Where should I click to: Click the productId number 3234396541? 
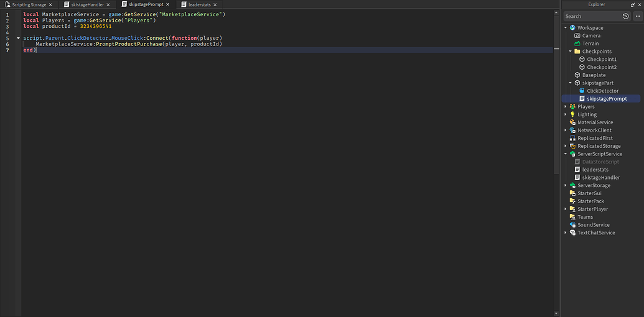tap(96, 26)
